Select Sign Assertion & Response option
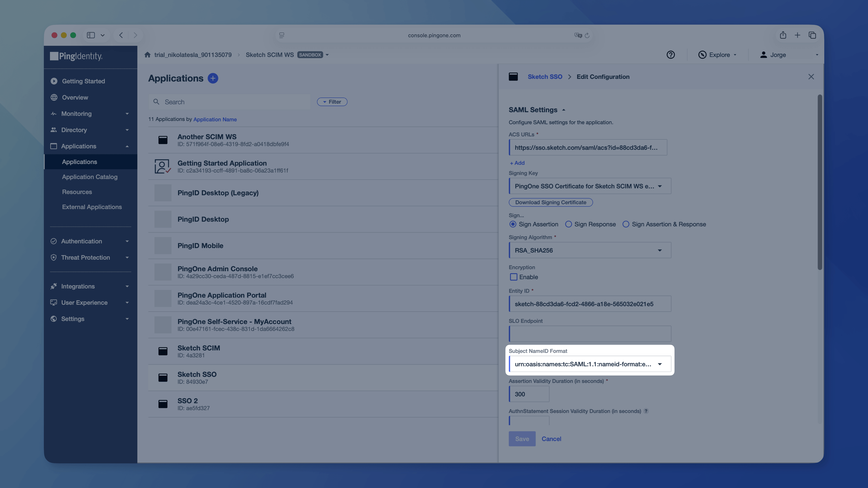868x488 pixels. point(626,224)
